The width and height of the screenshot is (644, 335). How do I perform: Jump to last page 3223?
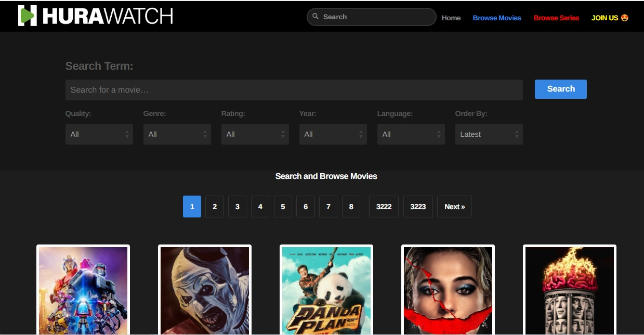click(417, 207)
